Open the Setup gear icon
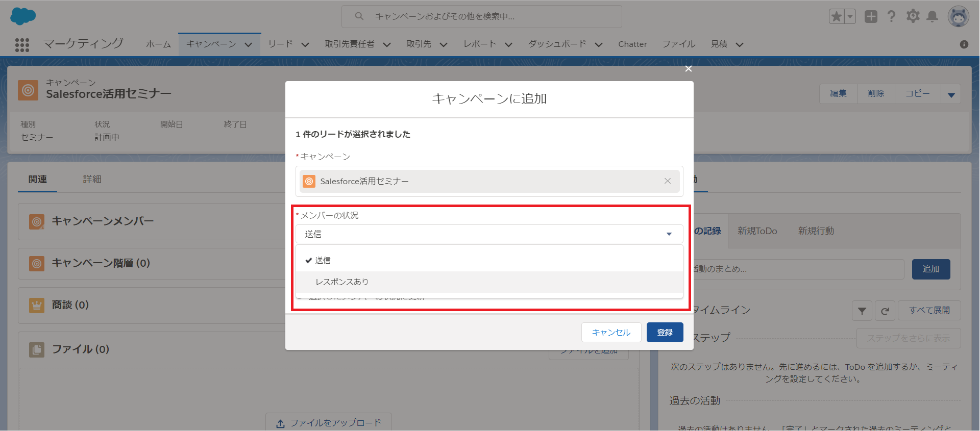Image resolution: width=980 pixels, height=431 pixels. pos(913,16)
